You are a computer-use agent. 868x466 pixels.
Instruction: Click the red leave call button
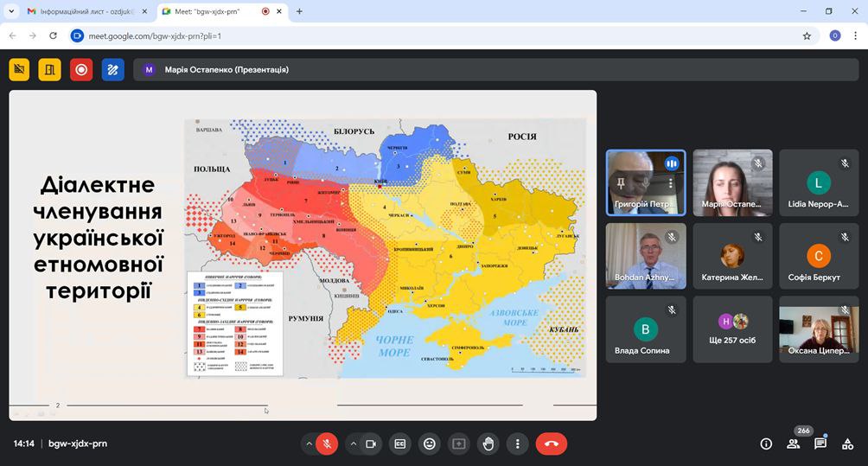[x=551, y=444]
